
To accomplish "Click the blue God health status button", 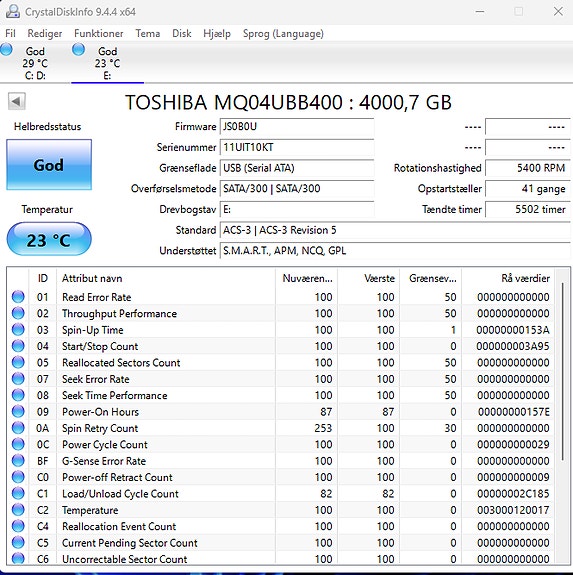I will 49,165.
